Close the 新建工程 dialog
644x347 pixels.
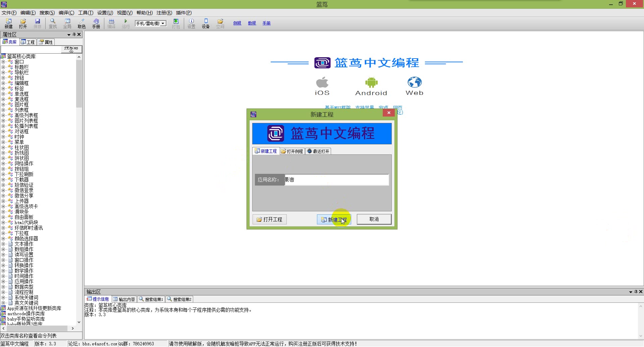(x=389, y=113)
